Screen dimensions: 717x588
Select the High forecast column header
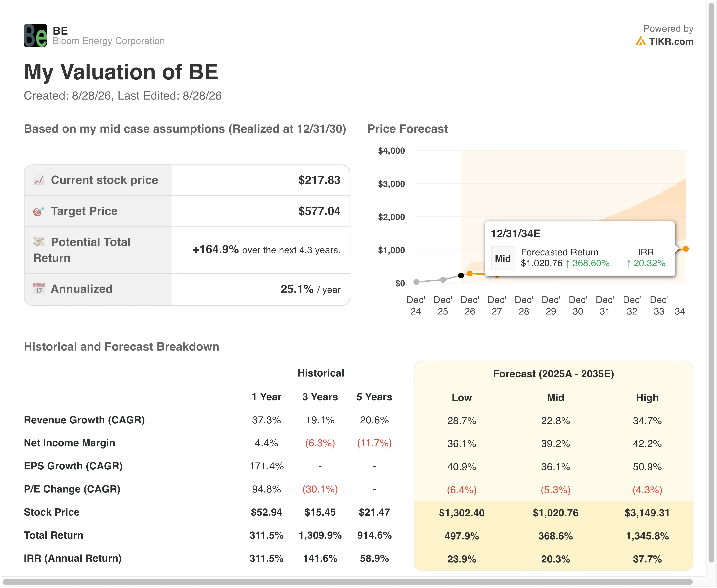[x=647, y=398]
